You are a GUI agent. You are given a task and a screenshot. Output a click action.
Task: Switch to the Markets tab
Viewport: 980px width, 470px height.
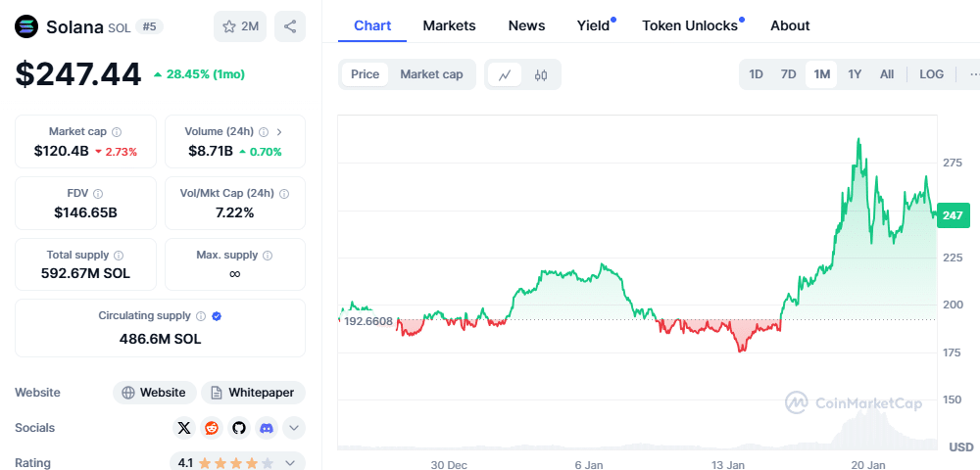tap(450, 25)
